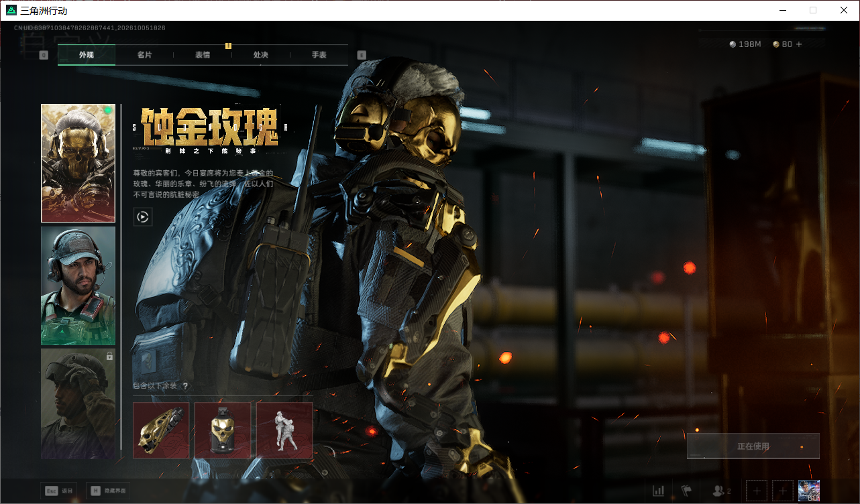860x504 pixels.
Task: Click the 包含以下涂装 label
Action: click(156, 386)
